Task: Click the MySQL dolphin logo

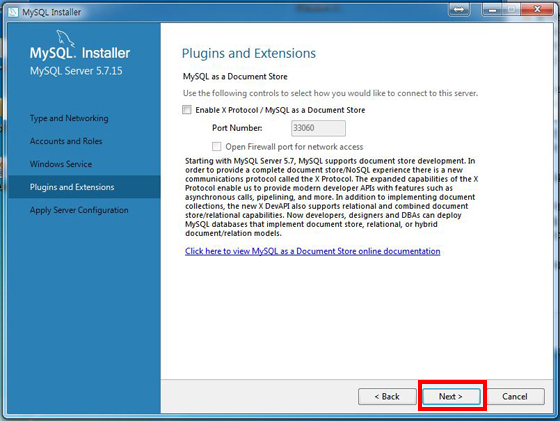Action: click(x=65, y=38)
